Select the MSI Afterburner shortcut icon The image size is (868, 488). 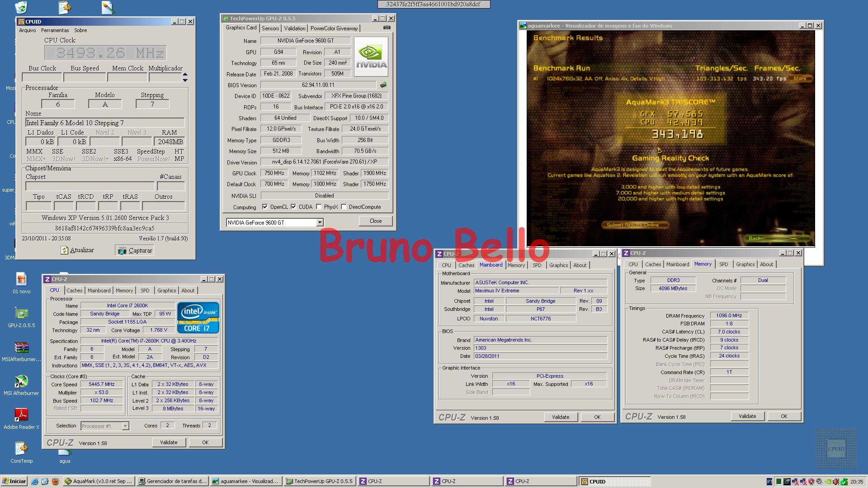pyautogui.click(x=21, y=385)
